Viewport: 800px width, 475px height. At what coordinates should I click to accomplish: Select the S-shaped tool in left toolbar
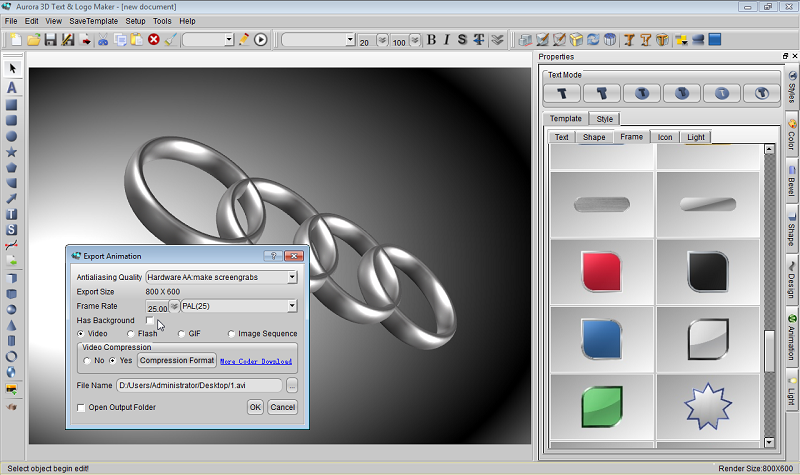11,230
